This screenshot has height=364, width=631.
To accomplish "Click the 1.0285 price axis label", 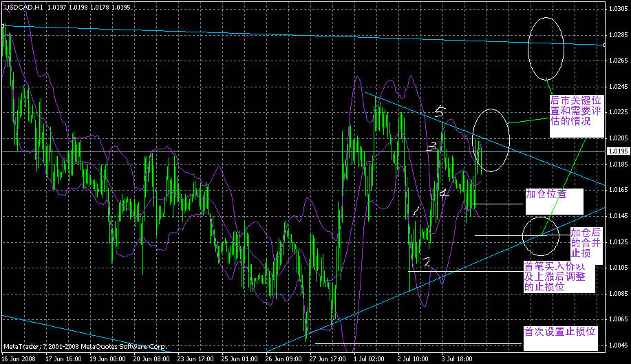I will [x=619, y=34].
